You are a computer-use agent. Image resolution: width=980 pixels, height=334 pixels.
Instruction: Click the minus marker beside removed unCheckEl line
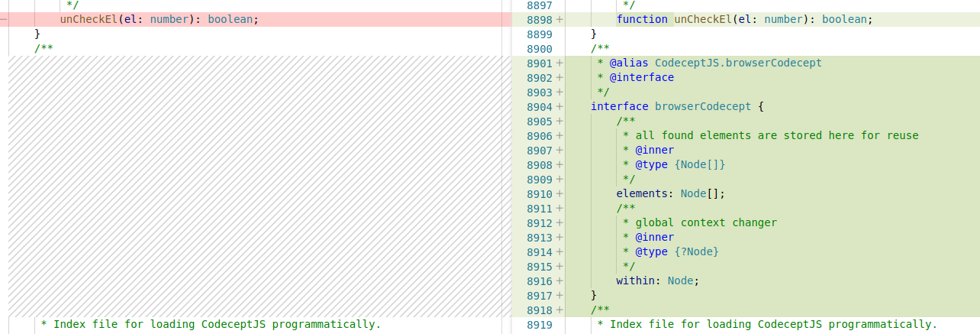[4, 19]
